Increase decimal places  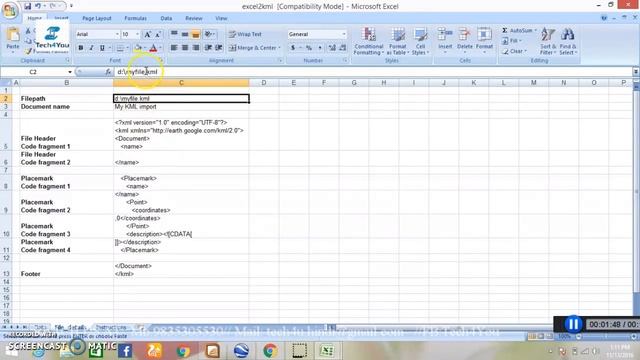click(x=332, y=48)
